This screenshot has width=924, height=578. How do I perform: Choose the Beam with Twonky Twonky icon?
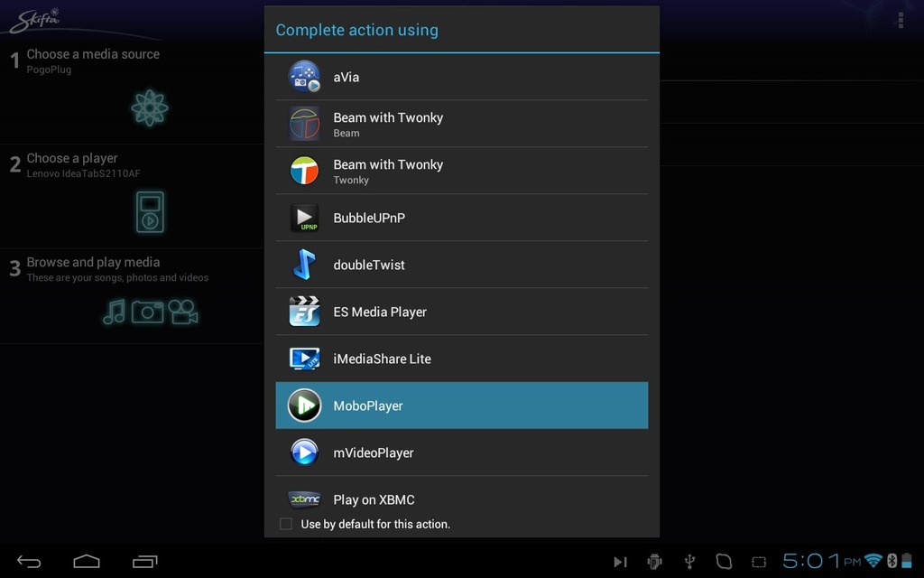[x=304, y=171]
